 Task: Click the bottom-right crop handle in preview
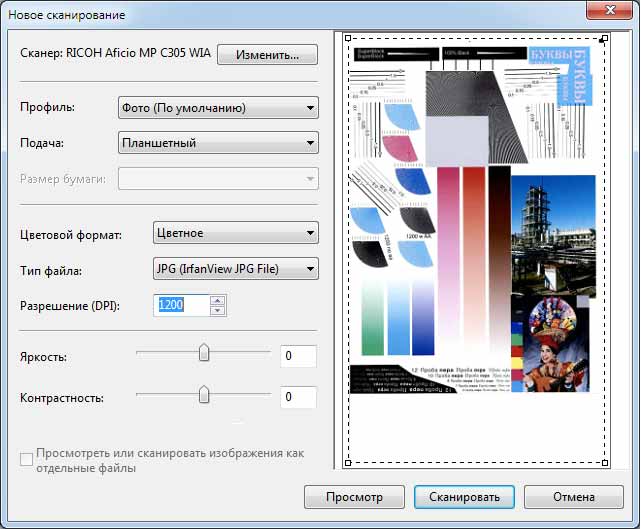tap(605, 463)
